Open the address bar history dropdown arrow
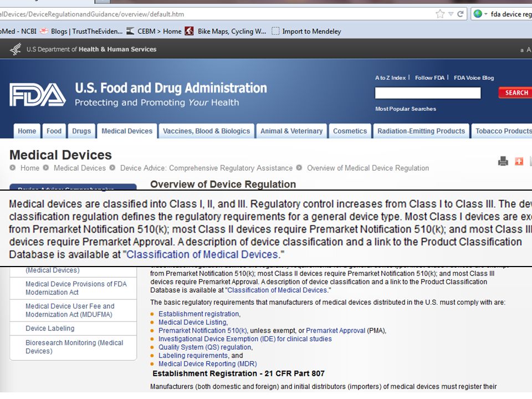Viewport: 532px width, 399px height. pos(451,14)
